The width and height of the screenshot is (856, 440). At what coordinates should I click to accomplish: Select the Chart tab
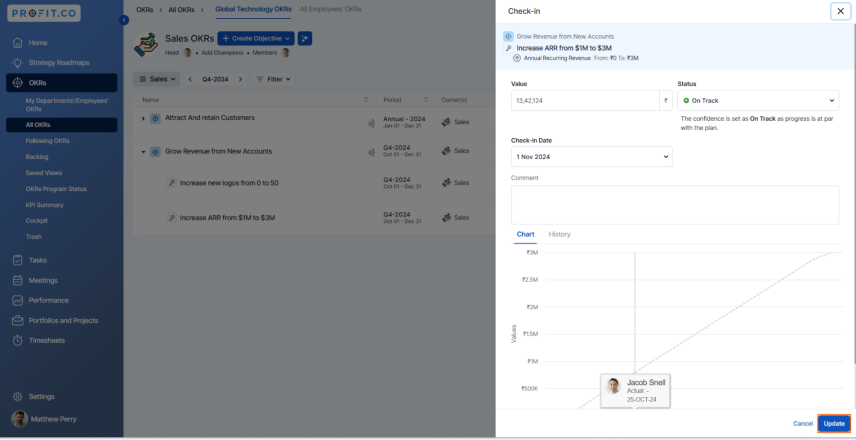[525, 234]
